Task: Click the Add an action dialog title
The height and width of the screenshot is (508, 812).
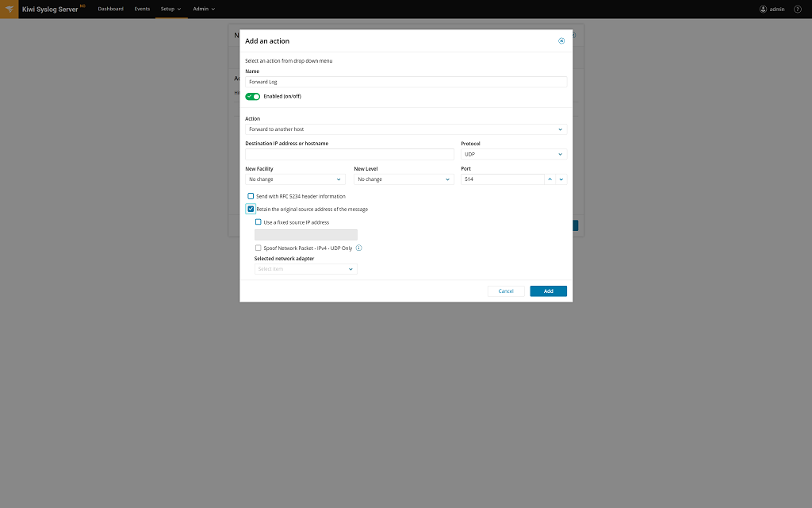Action: point(267,41)
